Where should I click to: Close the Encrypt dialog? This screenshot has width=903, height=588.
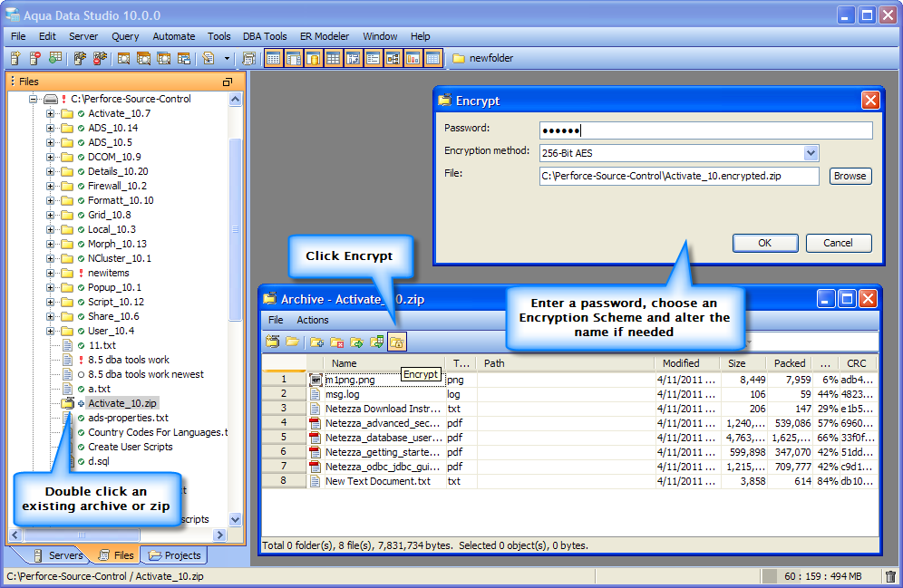[870, 101]
